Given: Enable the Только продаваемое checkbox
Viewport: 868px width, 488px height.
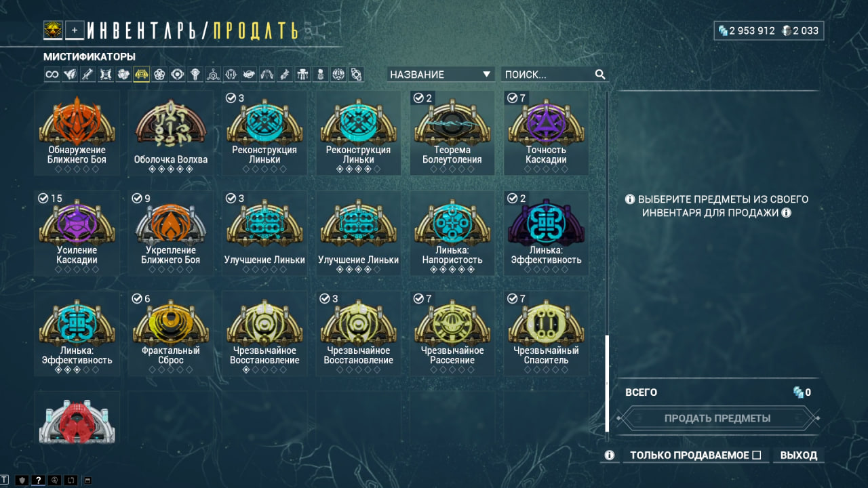Looking at the screenshot, I should (757, 455).
